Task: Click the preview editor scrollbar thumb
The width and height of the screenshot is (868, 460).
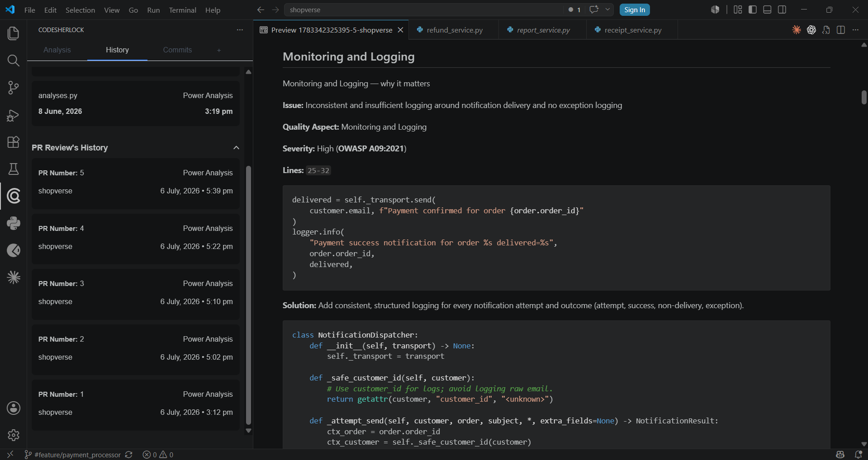Action: (864, 97)
